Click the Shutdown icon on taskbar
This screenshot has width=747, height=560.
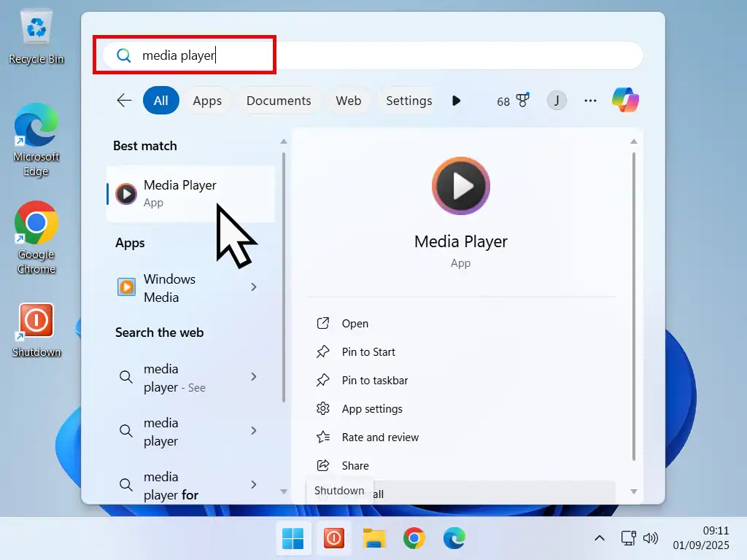pos(334,539)
